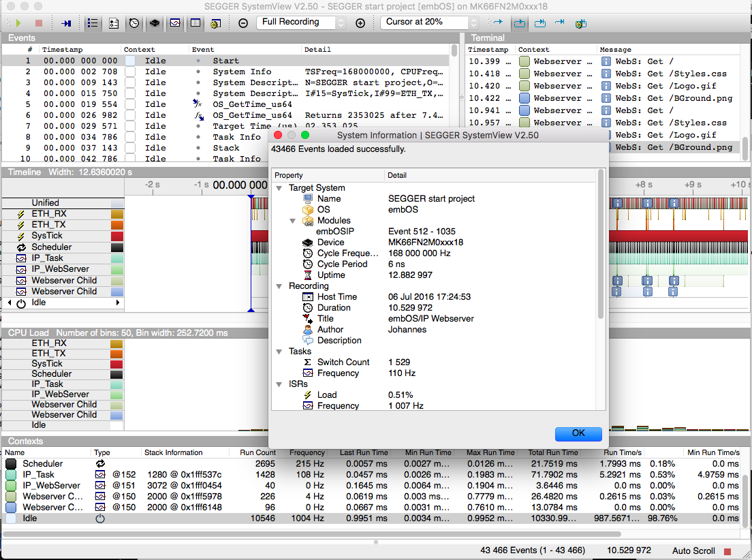
Task: Click the SysTick lightning bolt icon
Action: tap(20, 236)
